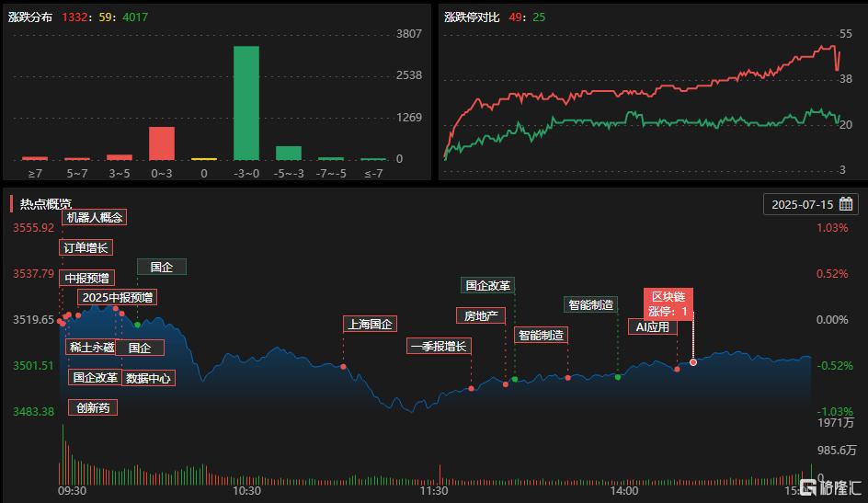Click the green dot under 智能制造 green label
This screenshot has width=868, height=503.
(x=617, y=377)
